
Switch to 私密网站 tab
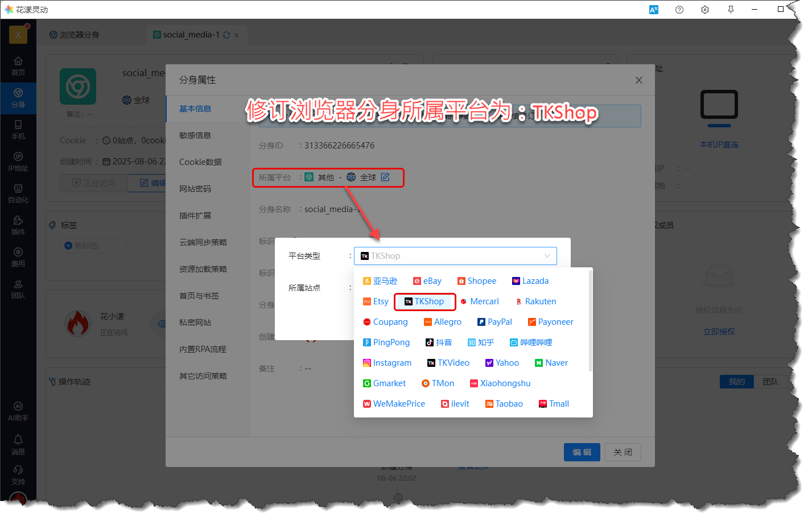(195, 322)
